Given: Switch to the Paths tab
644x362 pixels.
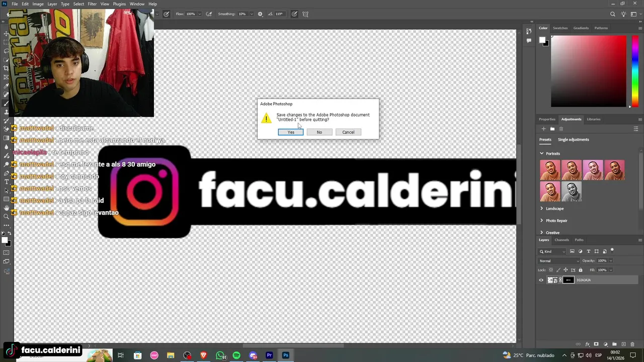Looking at the screenshot, I should point(579,240).
